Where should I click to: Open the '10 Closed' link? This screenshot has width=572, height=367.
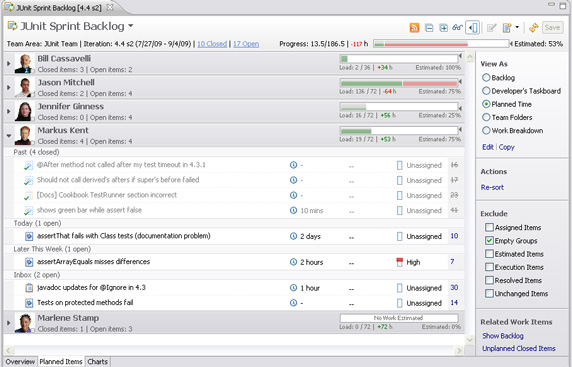point(212,44)
